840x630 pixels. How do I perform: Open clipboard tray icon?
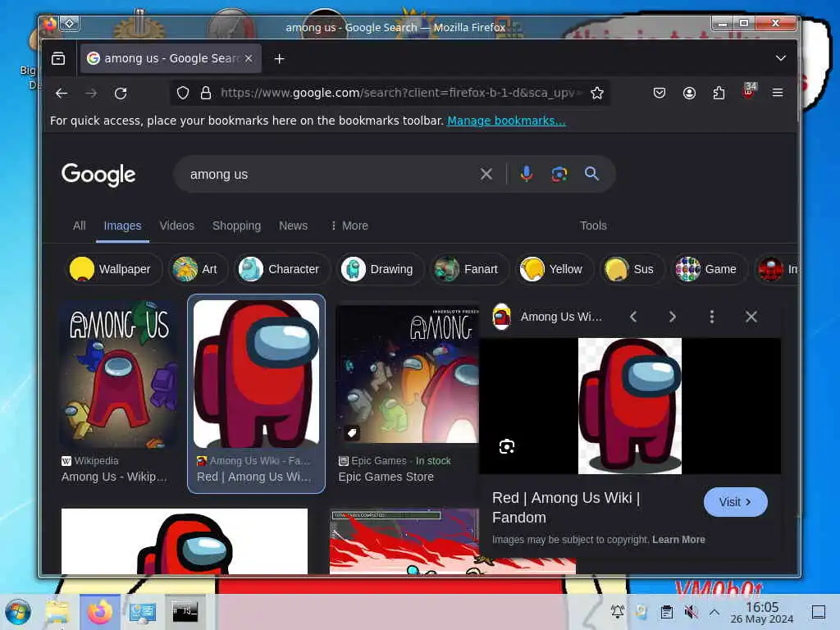point(666,611)
